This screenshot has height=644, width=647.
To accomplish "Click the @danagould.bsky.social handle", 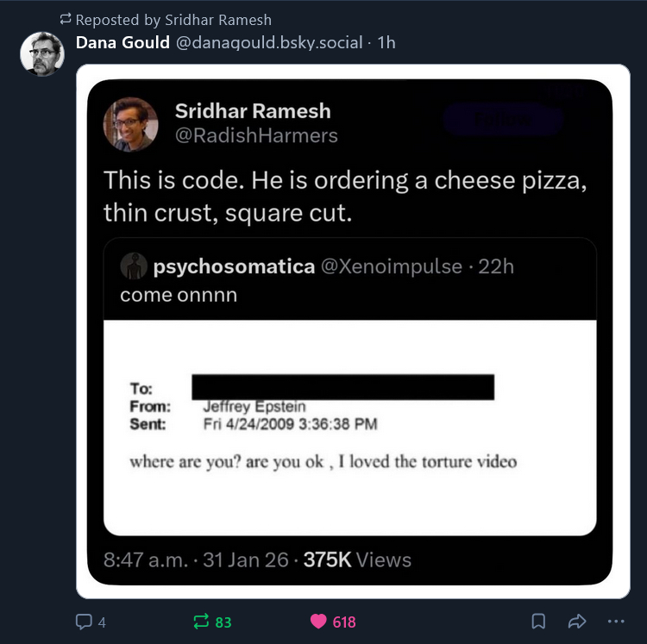I will [x=269, y=42].
